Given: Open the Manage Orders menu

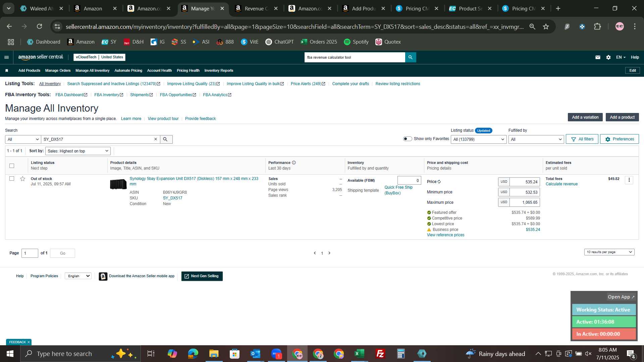Looking at the screenshot, I should point(58,70).
